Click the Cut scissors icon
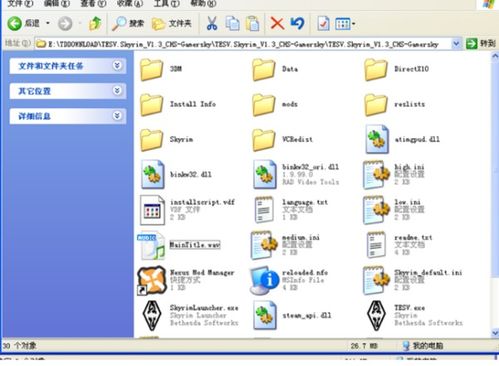The height and width of the screenshot is (366, 499). [212, 23]
